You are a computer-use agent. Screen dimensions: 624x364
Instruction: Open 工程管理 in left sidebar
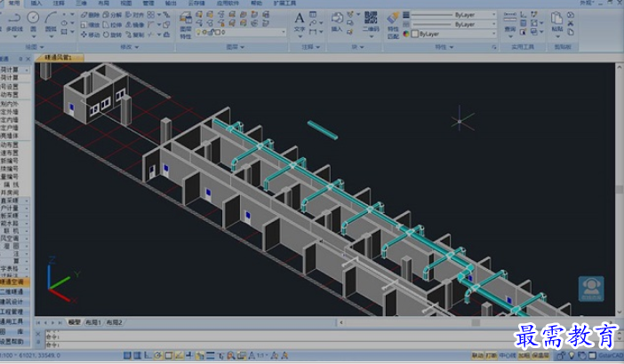click(14, 312)
